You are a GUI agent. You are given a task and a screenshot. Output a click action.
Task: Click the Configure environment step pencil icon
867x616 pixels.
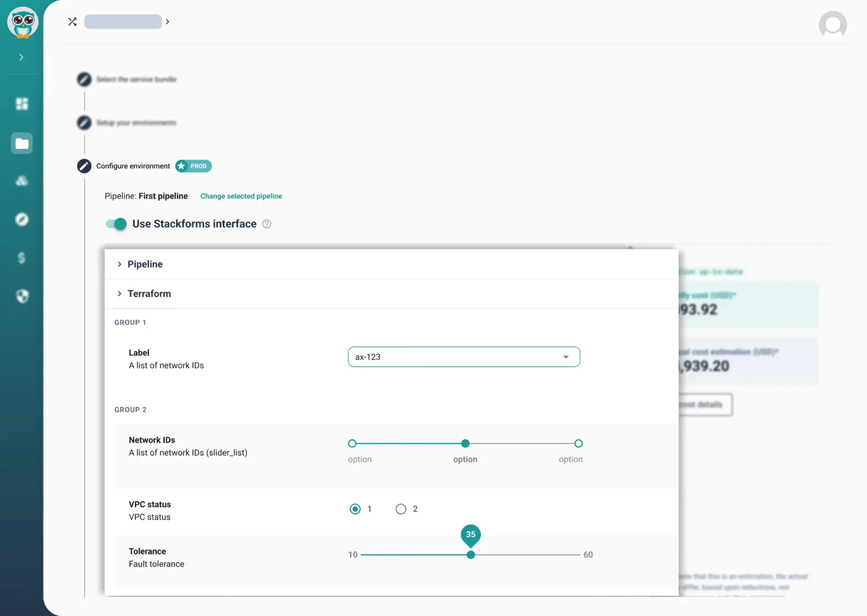(x=84, y=166)
